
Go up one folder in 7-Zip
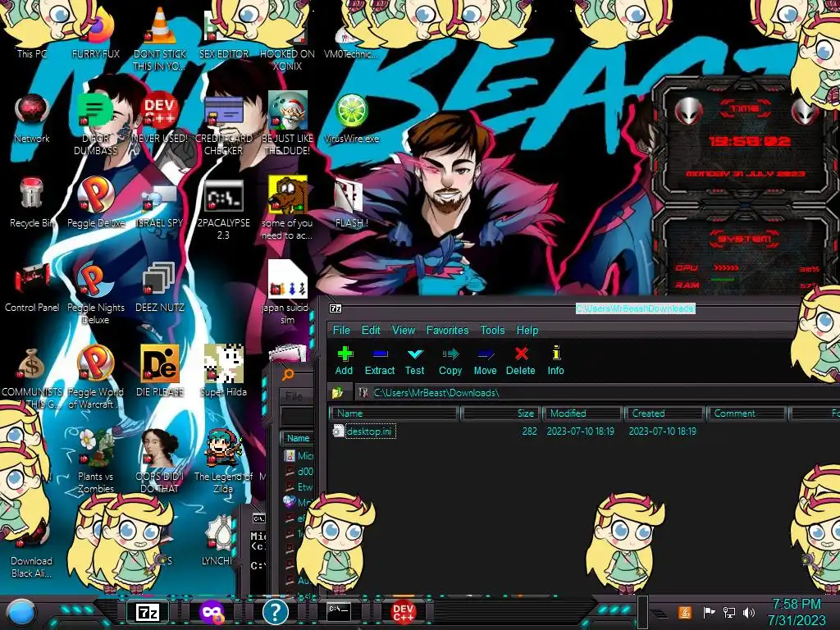(x=337, y=393)
